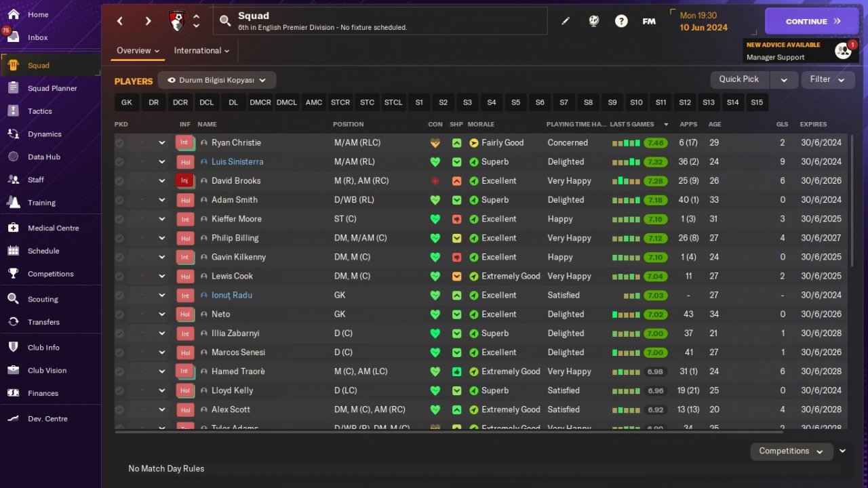Image resolution: width=868 pixels, height=488 pixels.
Task: Open the Tactics board icon
Action: 13,111
